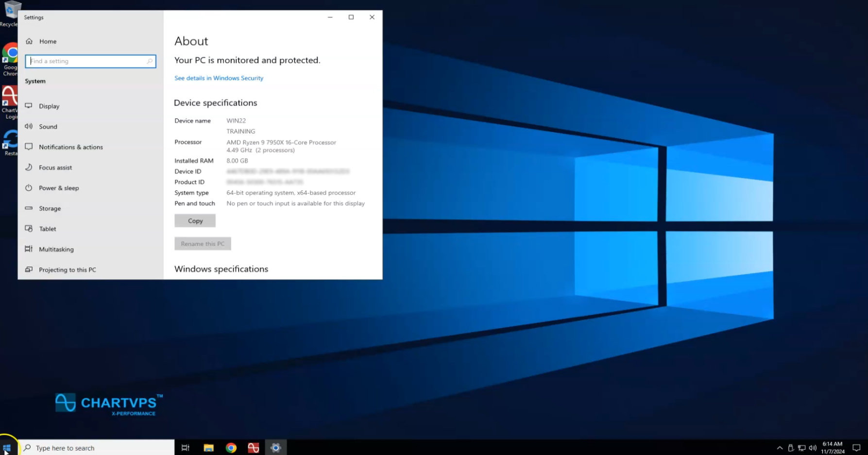The width and height of the screenshot is (868, 455).
Task: Open Google Chrome from the taskbar
Action: click(231, 448)
